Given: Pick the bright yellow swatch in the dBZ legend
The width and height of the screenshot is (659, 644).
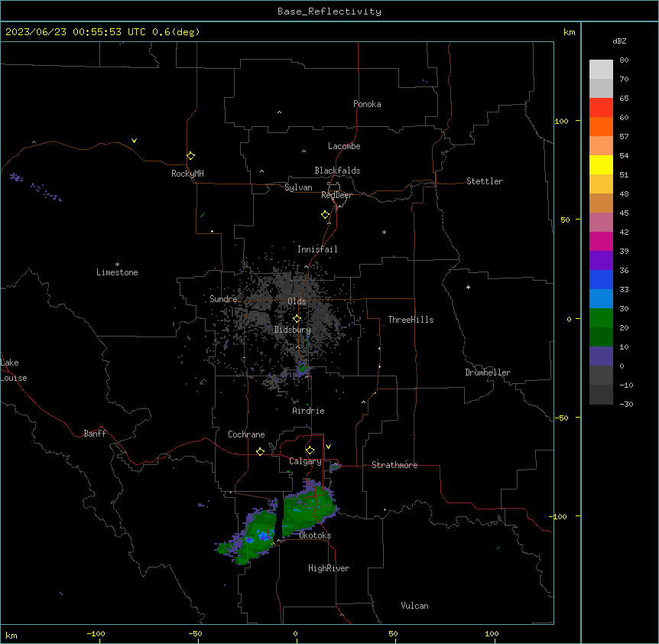Looking at the screenshot, I should [601, 164].
